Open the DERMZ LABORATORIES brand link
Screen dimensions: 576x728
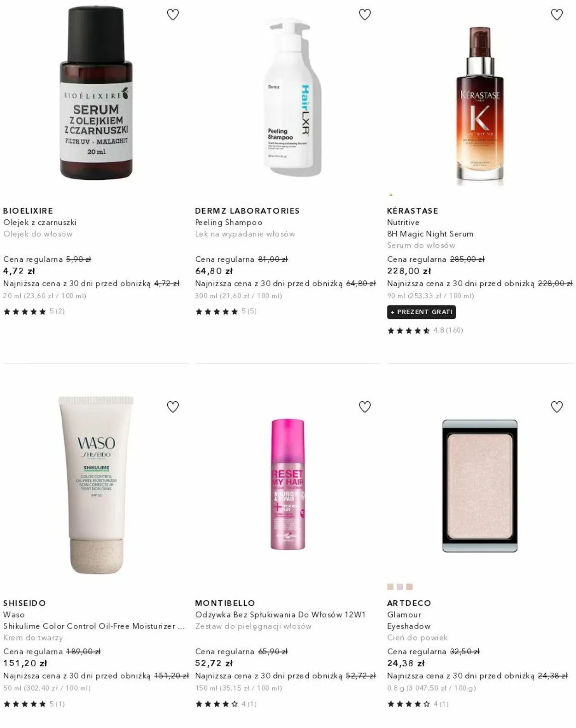(x=247, y=211)
